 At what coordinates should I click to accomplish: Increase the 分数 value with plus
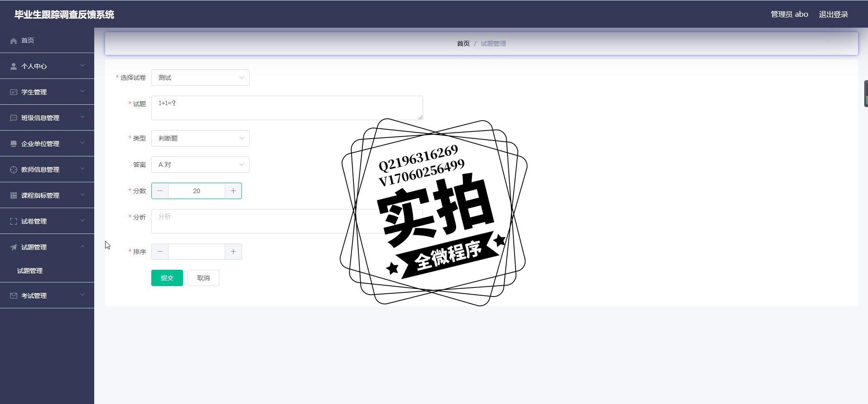point(233,191)
